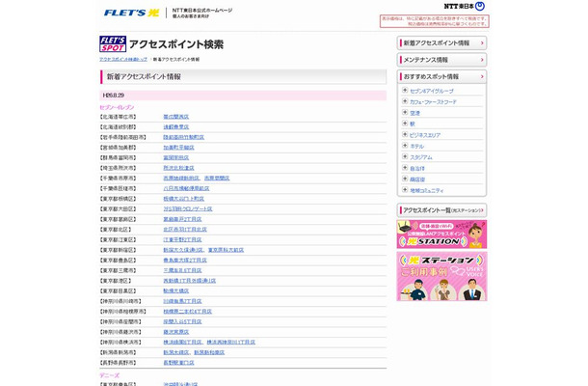588x386 pixels.
Task: Open the 商店街 sidebar link
Action: pos(417,179)
